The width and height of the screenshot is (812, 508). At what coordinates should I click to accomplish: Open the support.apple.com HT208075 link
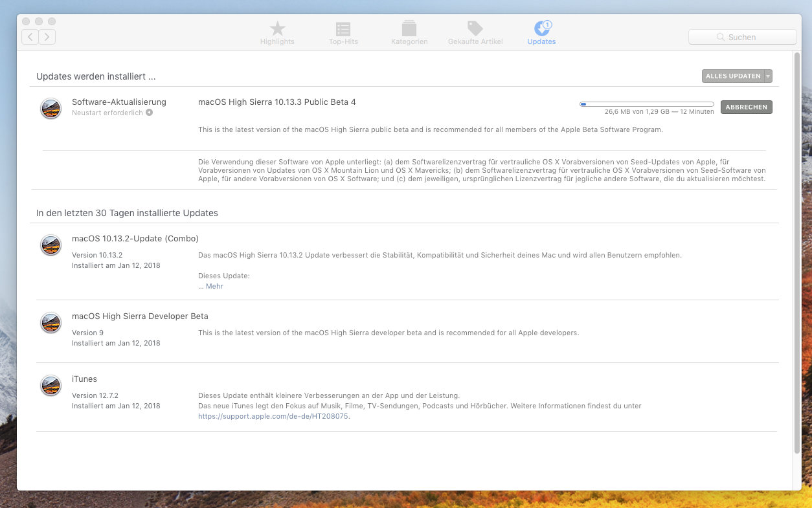click(273, 417)
